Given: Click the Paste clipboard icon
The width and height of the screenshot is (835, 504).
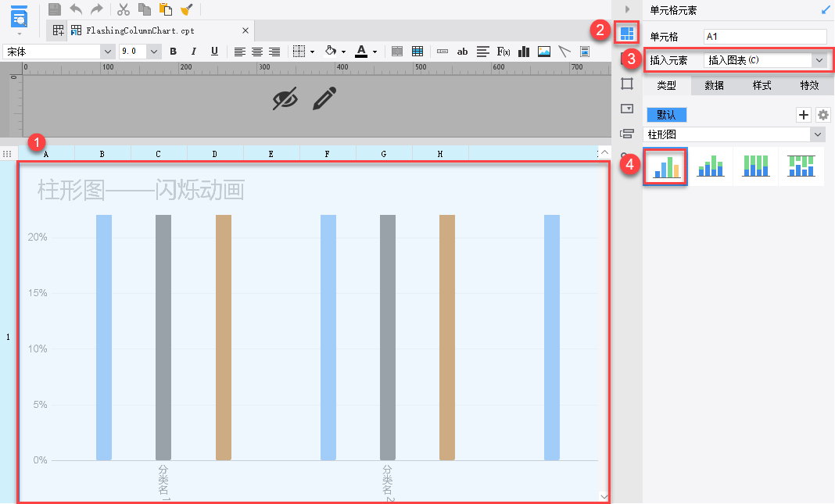Looking at the screenshot, I should 166,9.
